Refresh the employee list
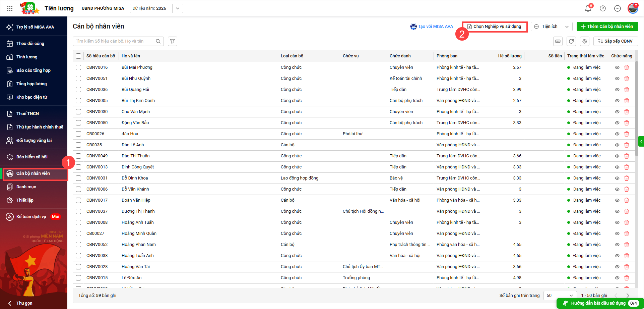The width and height of the screenshot is (644, 309). [x=571, y=41]
